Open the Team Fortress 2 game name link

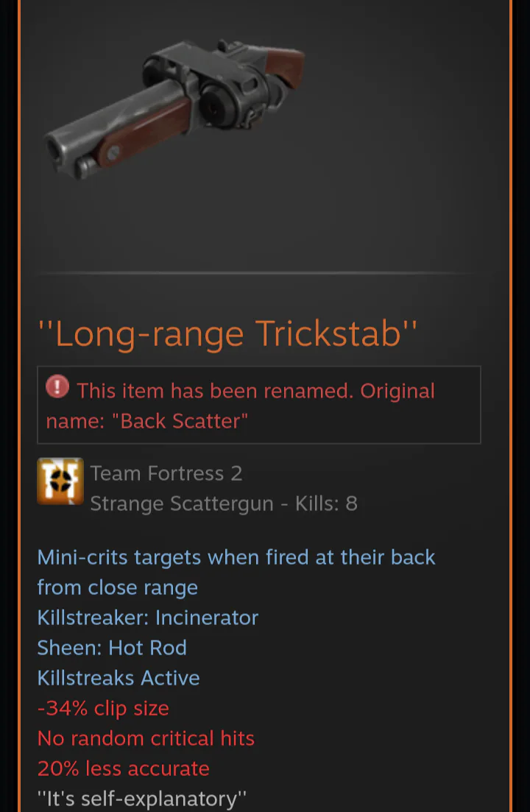click(x=166, y=473)
